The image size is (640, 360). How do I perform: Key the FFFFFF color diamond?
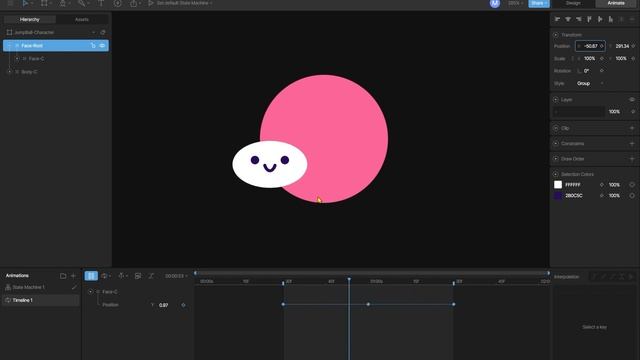pyautogui.click(x=602, y=185)
